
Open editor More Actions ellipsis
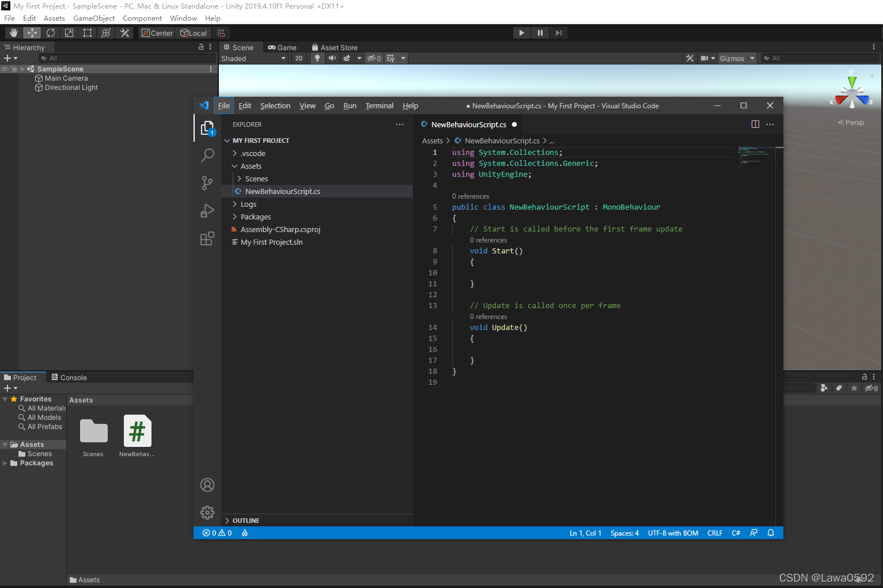(x=770, y=124)
